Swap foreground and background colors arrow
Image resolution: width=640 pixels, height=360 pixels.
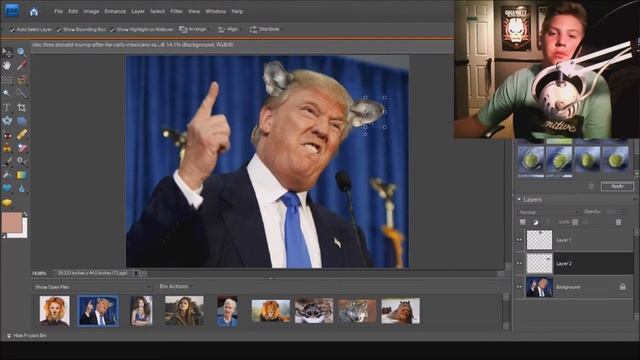pyautogui.click(x=25, y=214)
